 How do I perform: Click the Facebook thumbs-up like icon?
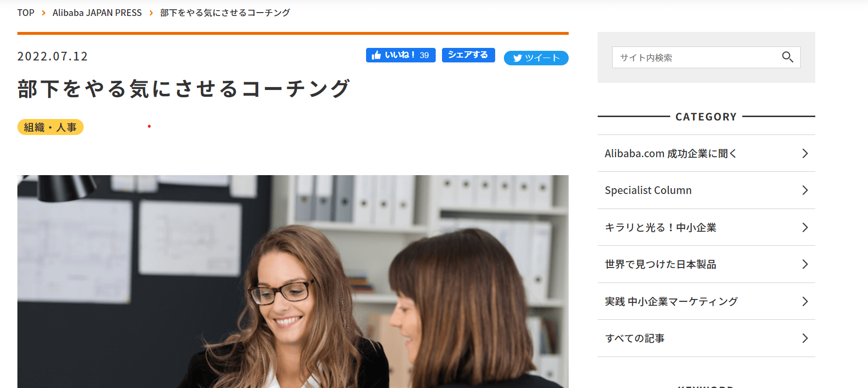point(376,55)
